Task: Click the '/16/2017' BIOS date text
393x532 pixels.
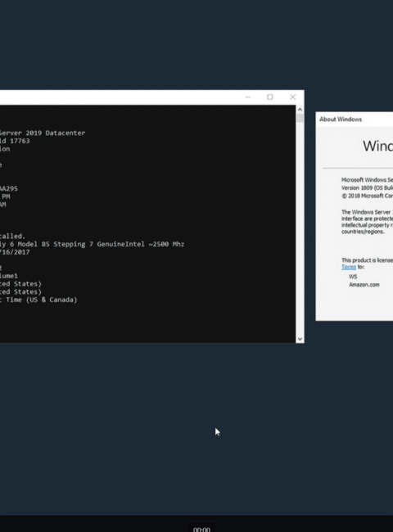Action: (15, 252)
